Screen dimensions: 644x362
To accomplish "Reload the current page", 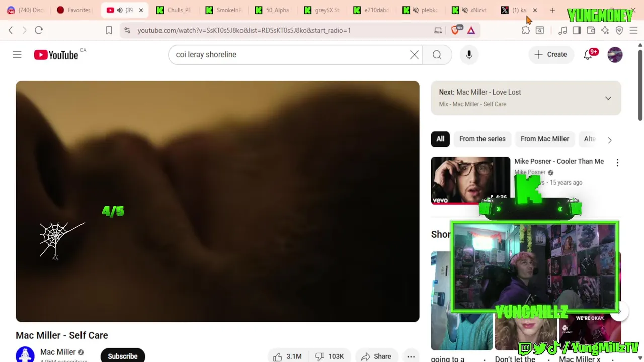I will tap(39, 30).
